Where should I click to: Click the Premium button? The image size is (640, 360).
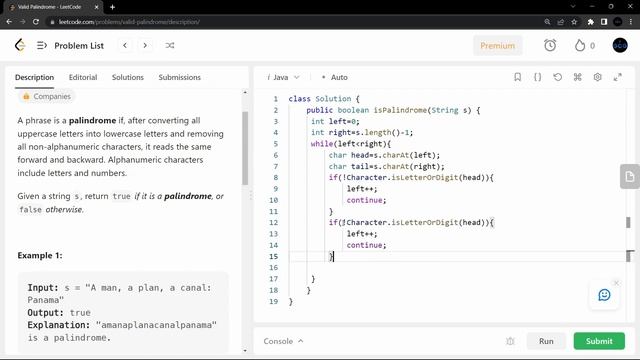pos(498,45)
